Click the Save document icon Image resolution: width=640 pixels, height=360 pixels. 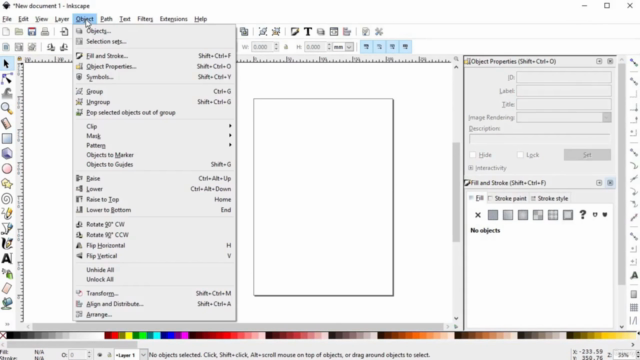[x=32, y=32]
